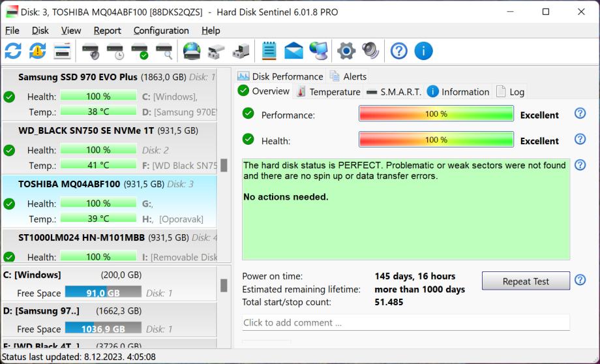
Task: Click the disk with clock icon
Action: (115, 51)
